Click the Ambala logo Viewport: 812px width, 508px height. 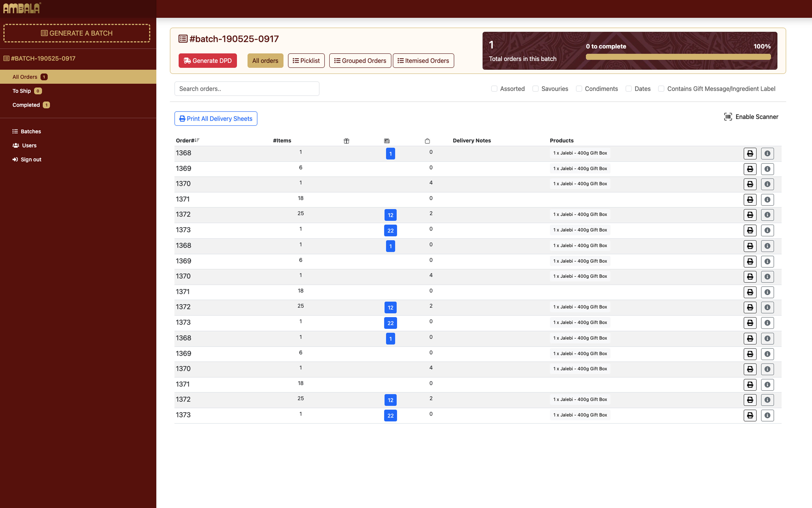click(22, 8)
